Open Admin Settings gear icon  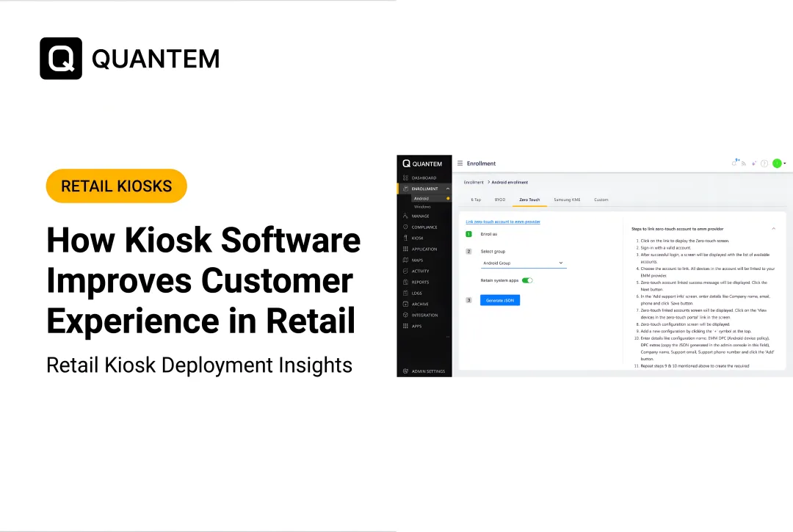[405, 371]
